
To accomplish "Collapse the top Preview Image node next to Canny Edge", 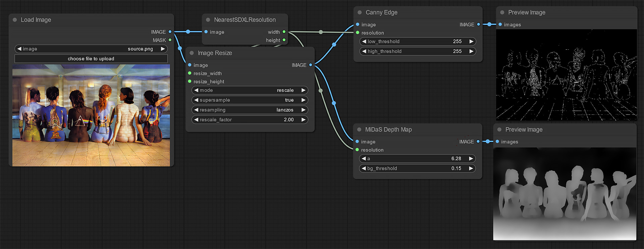I will click(502, 12).
